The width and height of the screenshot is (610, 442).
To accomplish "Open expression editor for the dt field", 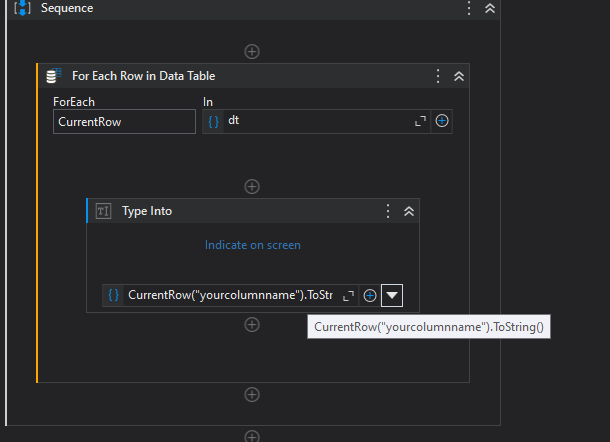I will 420,121.
